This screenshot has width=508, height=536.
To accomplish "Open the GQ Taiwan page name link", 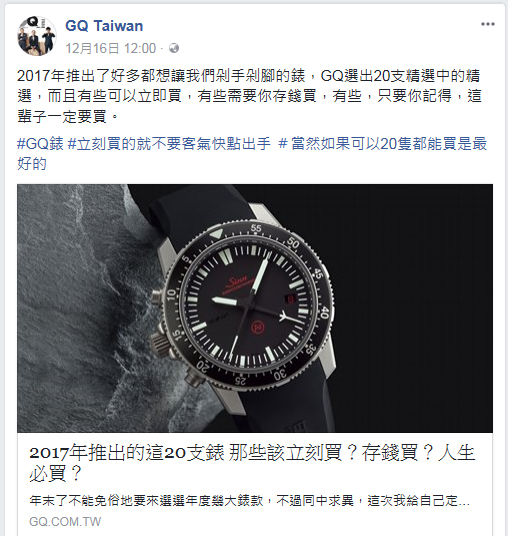I will pyautogui.click(x=104, y=26).
